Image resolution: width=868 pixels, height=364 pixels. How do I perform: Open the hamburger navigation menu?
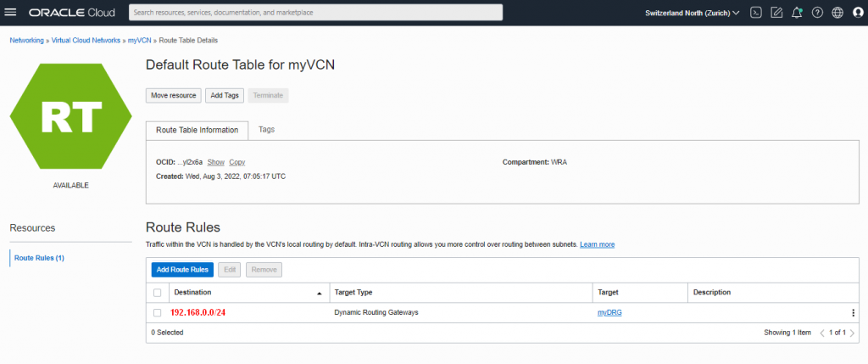pyautogui.click(x=10, y=12)
